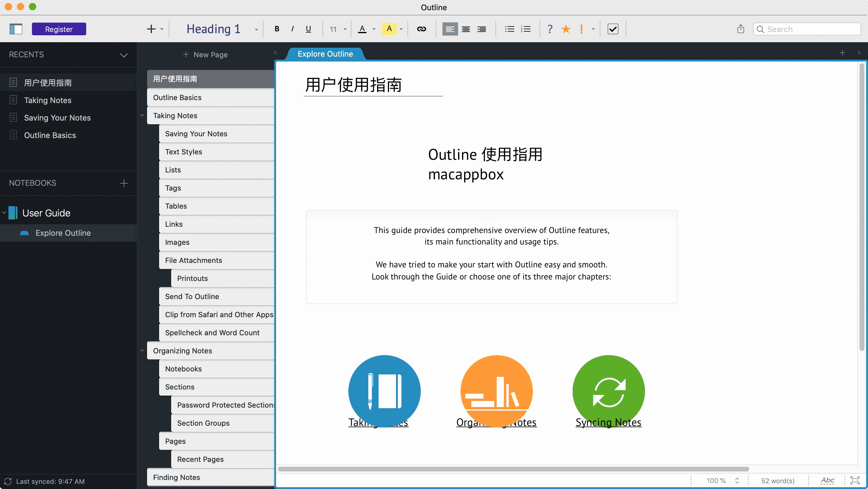This screenshot has height=489, width=868.
Task: Follow the Syncing Notes link
Action: [609, 423]
